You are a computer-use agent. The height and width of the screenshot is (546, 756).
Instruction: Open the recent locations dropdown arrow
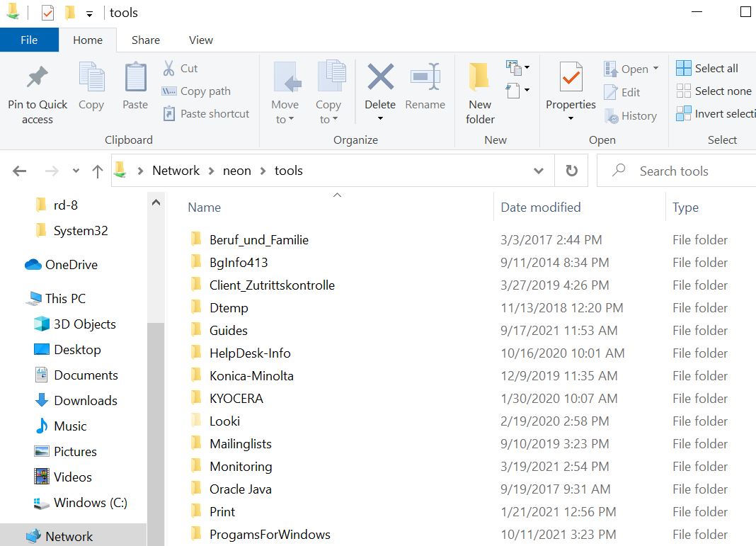click(76, 171)
